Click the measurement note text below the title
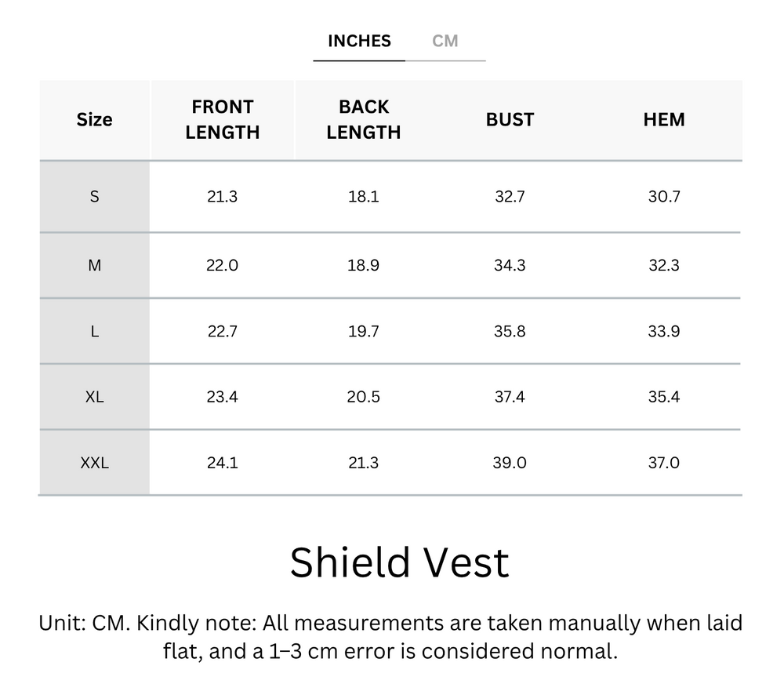 pyautogui.click(x=390, y=637)
